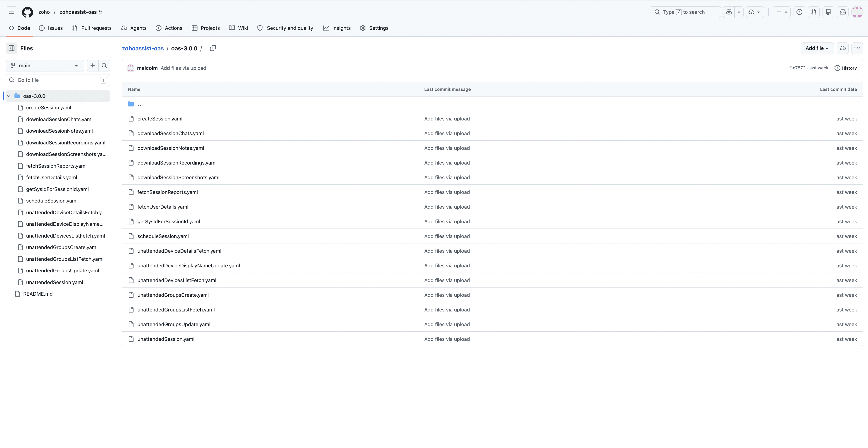Open more options ellipsis menu for folder

click(857, 48)
